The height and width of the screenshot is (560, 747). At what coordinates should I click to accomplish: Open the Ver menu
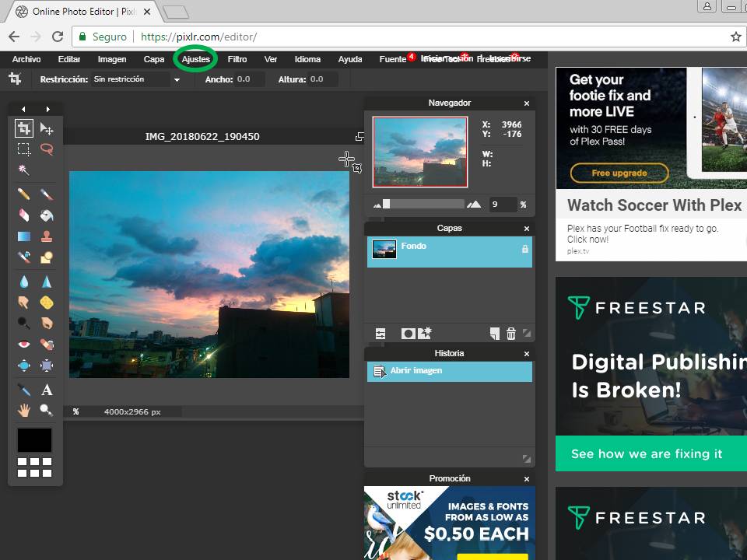coord(271,59)
